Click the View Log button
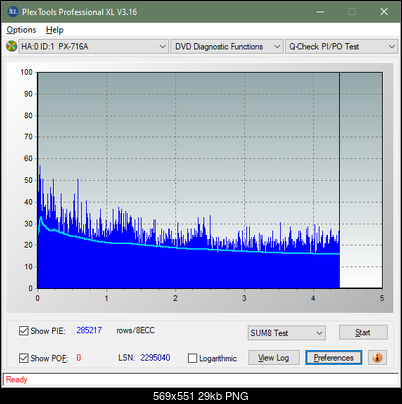 [274, 358]
